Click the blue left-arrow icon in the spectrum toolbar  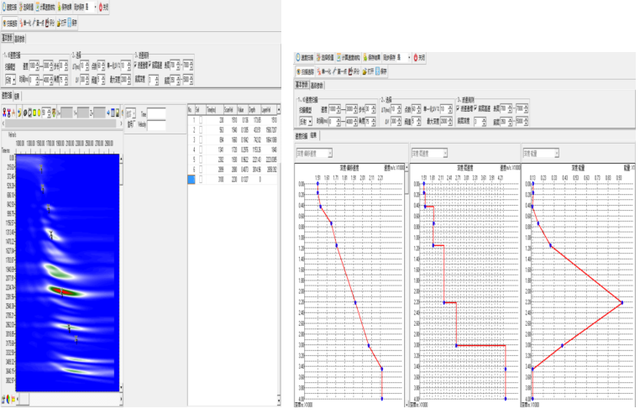pos(109,113)
